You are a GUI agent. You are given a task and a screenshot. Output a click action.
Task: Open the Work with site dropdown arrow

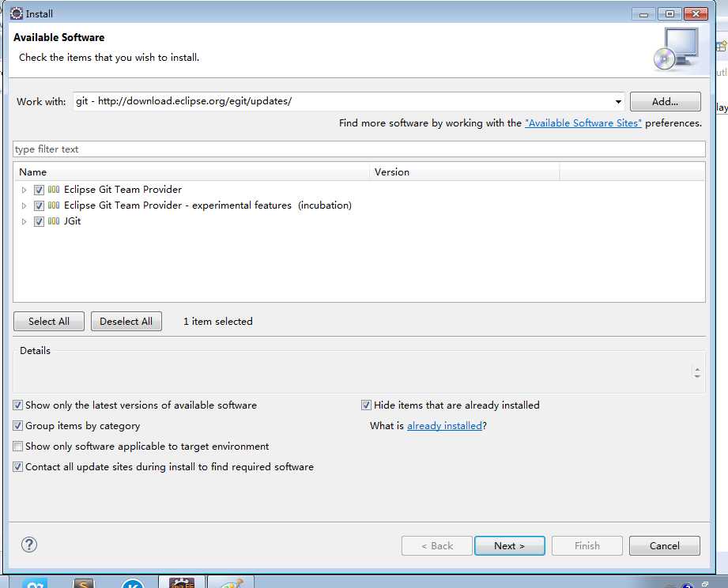618,102
